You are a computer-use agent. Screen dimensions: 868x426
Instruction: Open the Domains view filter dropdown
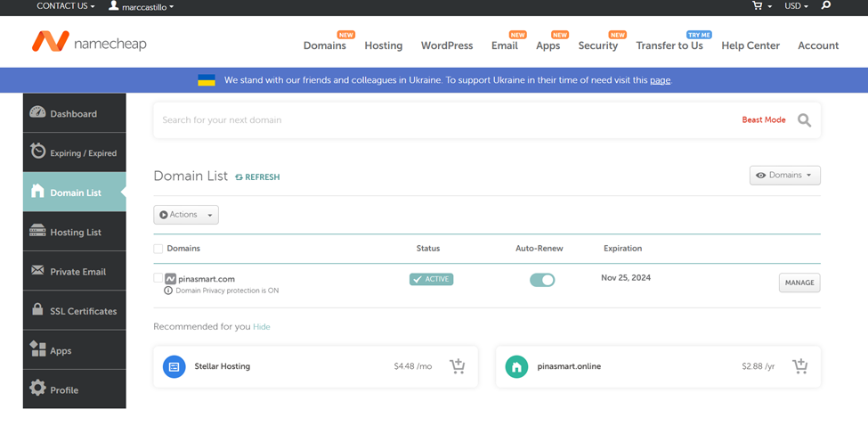pyautogui.click(x=785, y=175)
